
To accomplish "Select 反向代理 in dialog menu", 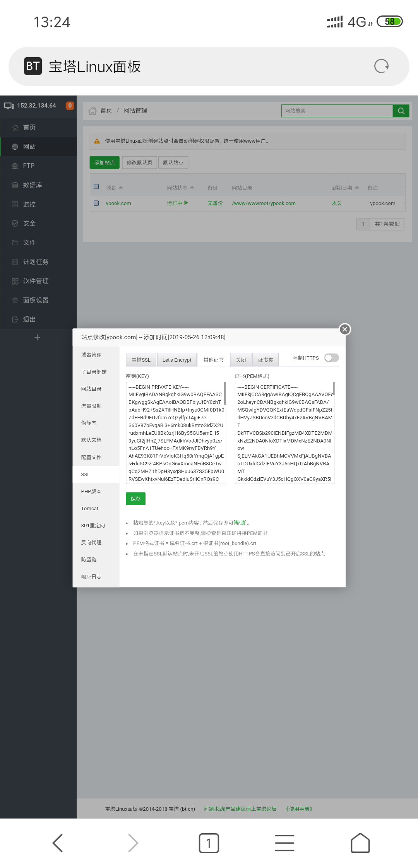I will [x=96, y=542].
